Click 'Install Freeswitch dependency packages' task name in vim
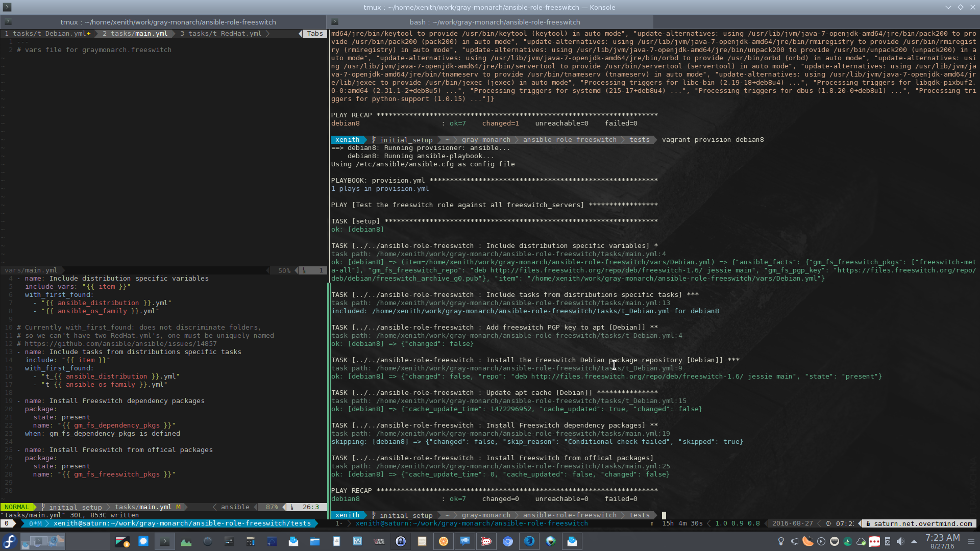 [127, 401]
